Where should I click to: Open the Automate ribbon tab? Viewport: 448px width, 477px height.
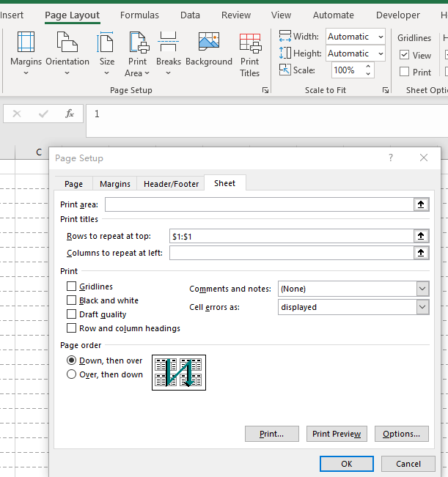click(x=334, y=15)
